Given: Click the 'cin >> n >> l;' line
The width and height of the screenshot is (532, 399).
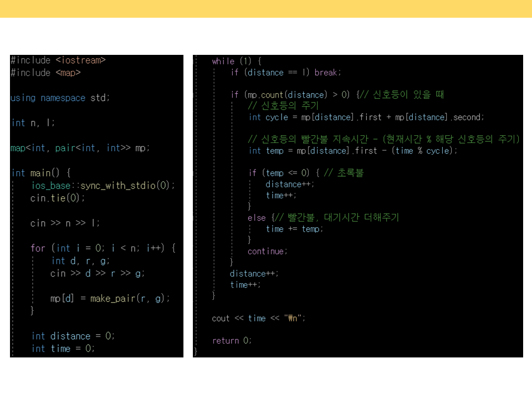Looking at the screenshot, I should (65, 223).
